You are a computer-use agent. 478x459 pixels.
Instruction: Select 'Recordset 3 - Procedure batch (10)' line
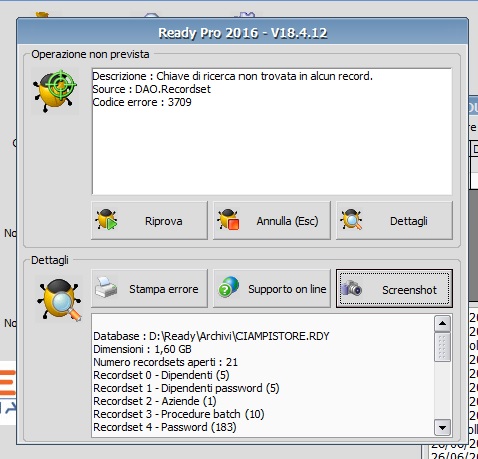click(179, 414)
